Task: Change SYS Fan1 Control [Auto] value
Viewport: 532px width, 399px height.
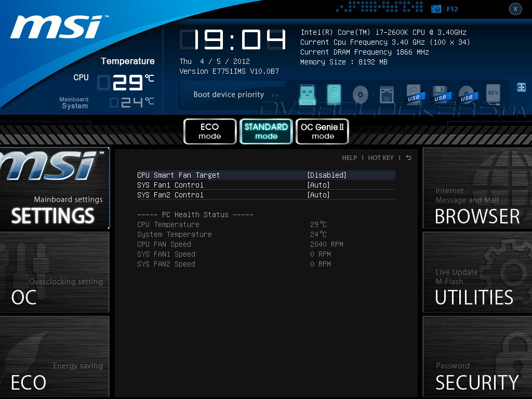Action: pos(266,185)
